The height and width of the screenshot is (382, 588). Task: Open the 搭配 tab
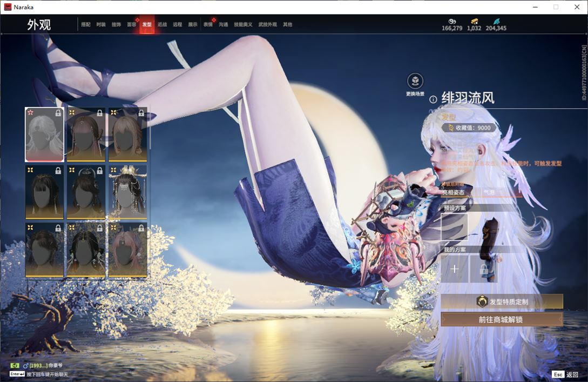[86, 24]
